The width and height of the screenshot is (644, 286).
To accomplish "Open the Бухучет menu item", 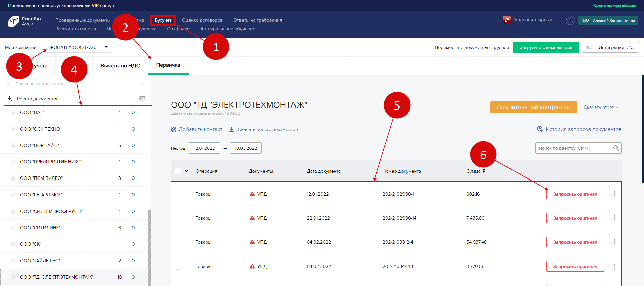I will tap(163, 20).
